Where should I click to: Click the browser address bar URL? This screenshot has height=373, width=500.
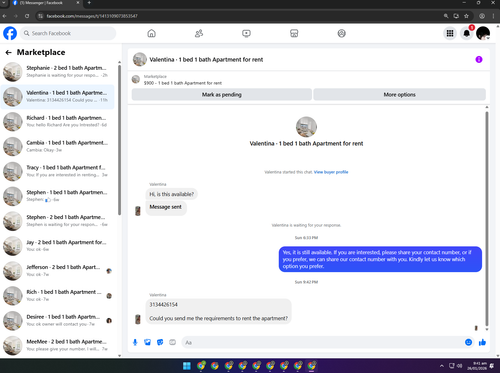[x=92, y=16]
